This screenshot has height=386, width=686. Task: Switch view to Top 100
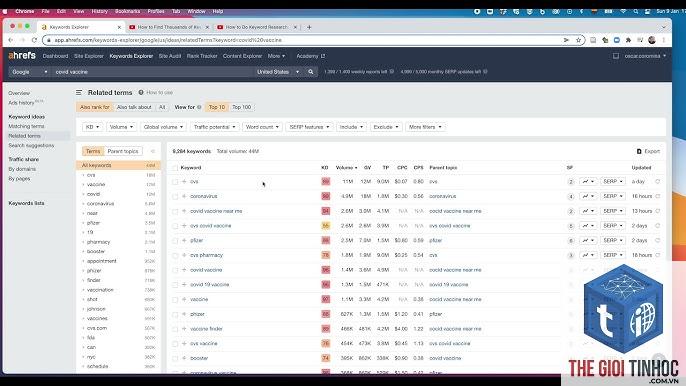[x=242, y=107]
